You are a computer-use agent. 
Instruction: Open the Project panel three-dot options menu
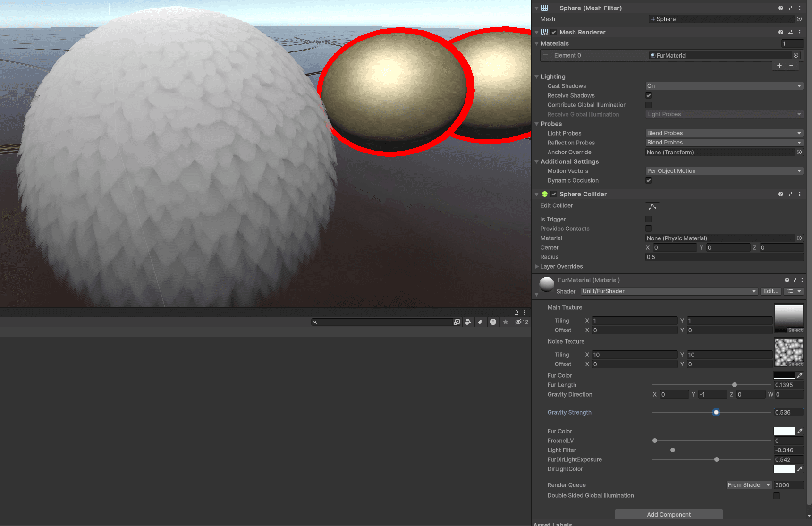[524, 313]
